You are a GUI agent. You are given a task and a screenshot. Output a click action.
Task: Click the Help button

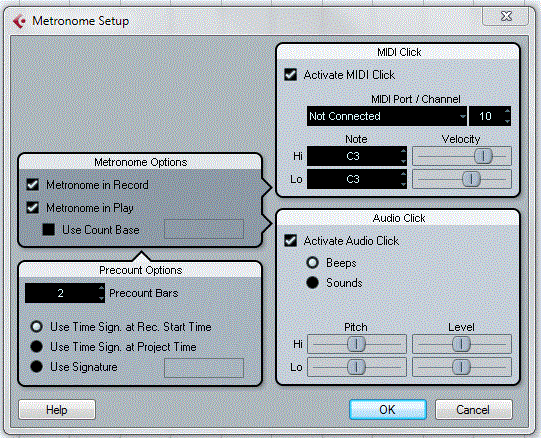57,410
